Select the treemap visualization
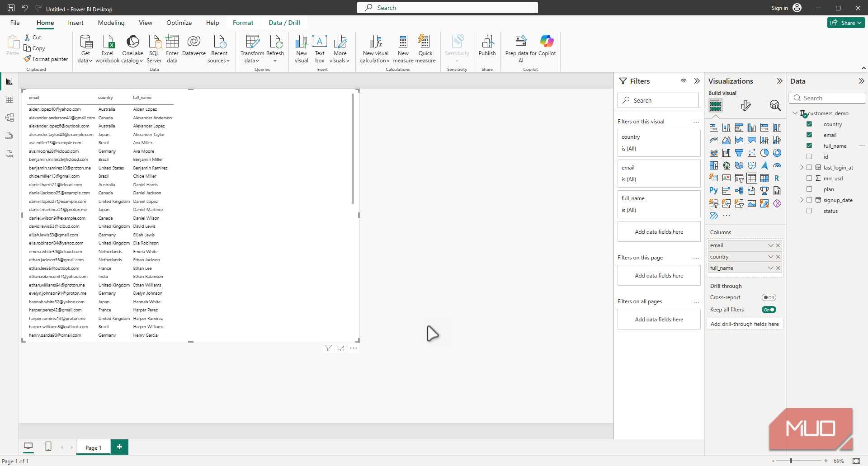This screenshot has height=466, width=868. tap(713, 165)
